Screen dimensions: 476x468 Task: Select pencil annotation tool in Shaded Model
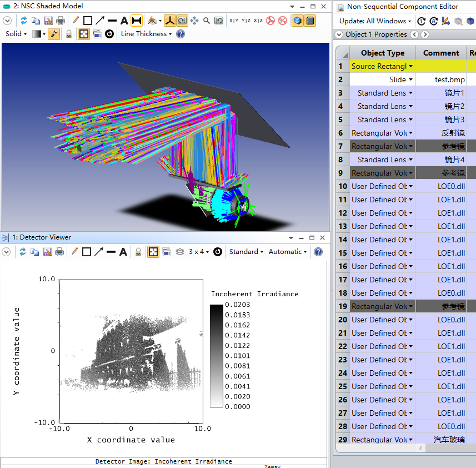[76, 21]
